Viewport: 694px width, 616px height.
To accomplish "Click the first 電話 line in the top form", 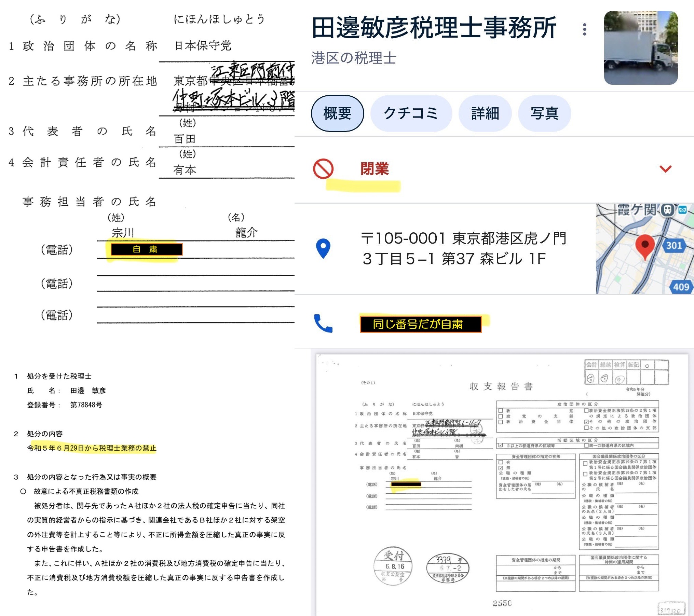I will point(195,249).
